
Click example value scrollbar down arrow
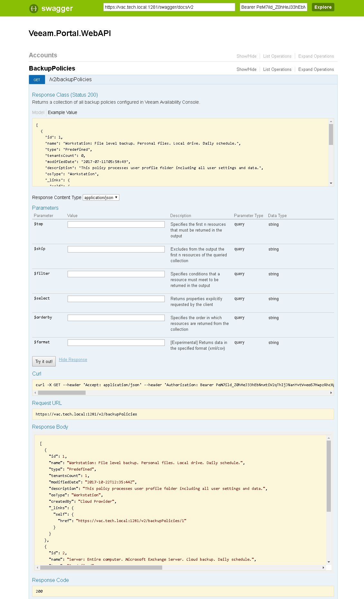[331, 183]
